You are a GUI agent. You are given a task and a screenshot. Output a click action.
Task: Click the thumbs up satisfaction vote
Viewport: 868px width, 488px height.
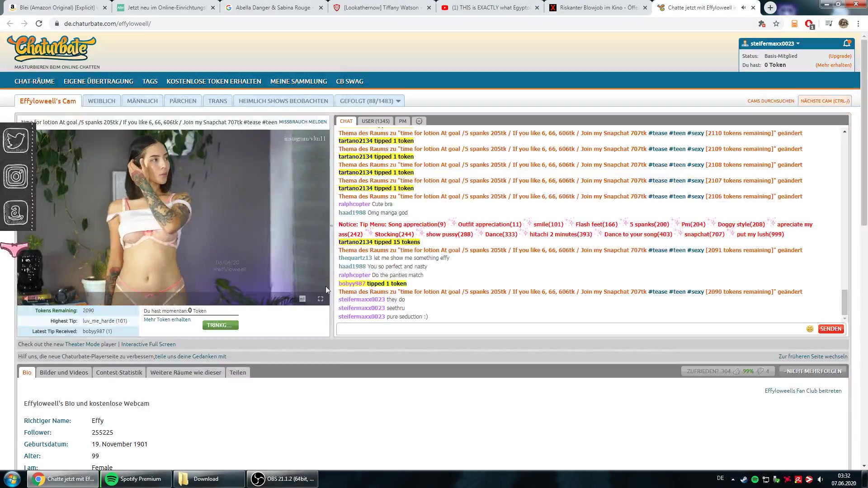[737, 371]
